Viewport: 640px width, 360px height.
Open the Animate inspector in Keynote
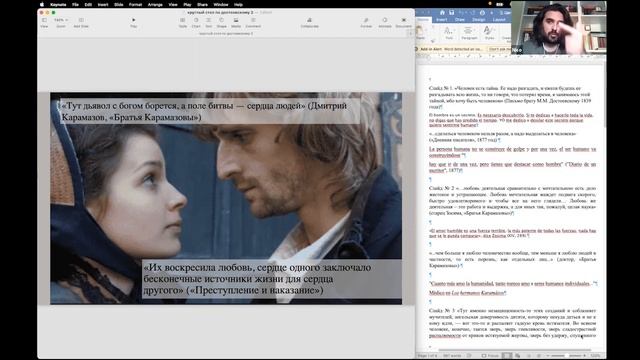(385, 22)
